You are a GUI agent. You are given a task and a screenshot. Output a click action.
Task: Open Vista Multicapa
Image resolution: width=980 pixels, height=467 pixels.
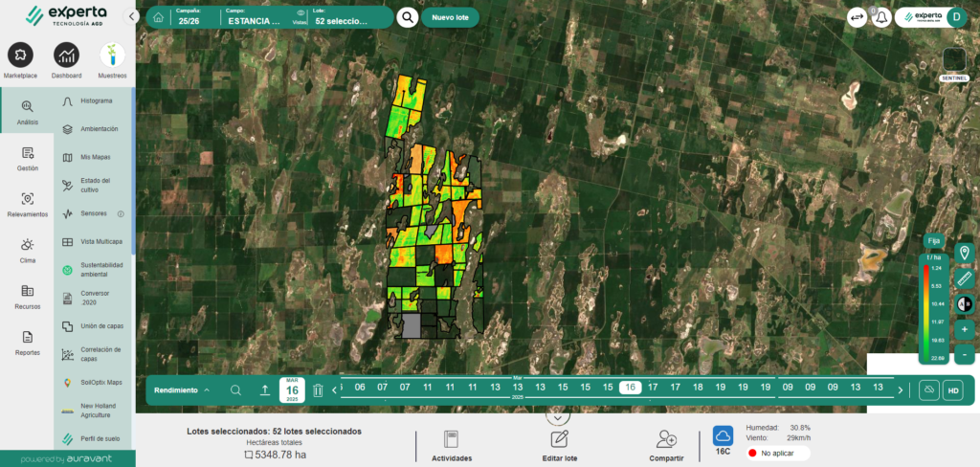pos(93,241)
